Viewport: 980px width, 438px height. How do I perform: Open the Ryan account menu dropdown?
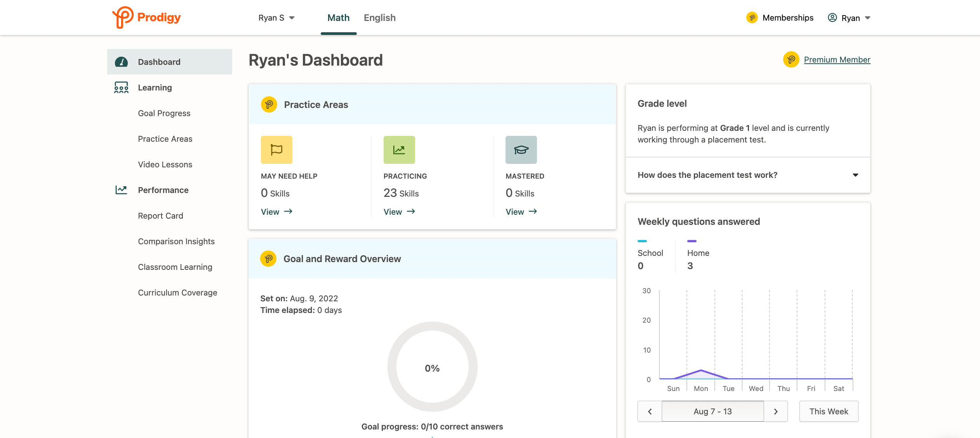(x=850, y=18)
